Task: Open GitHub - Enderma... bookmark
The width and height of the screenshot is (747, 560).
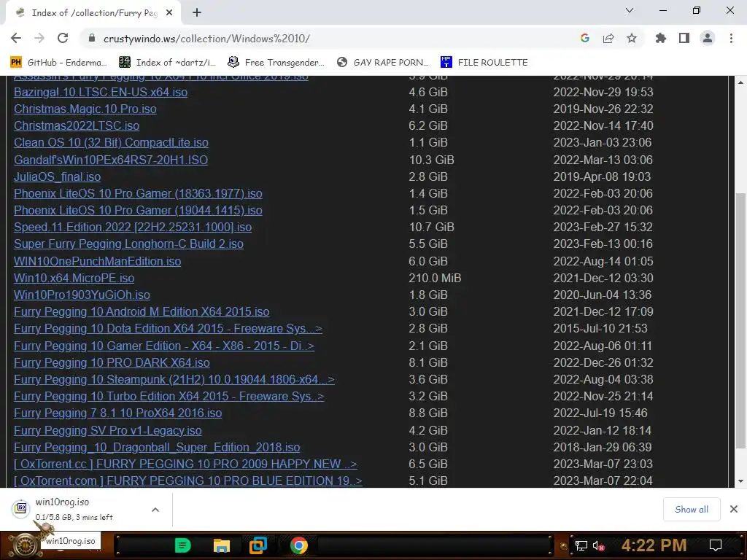Action: click(58, 63)
